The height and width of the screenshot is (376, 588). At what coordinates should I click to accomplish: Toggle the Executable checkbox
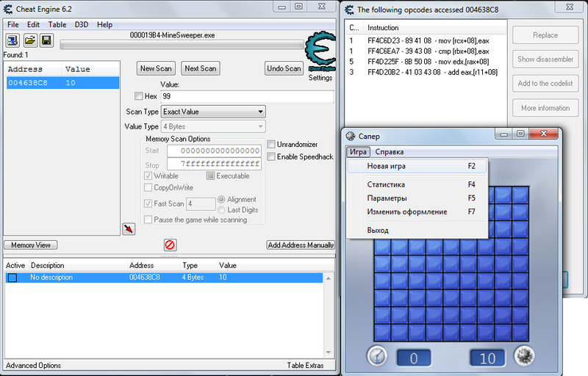210,176
